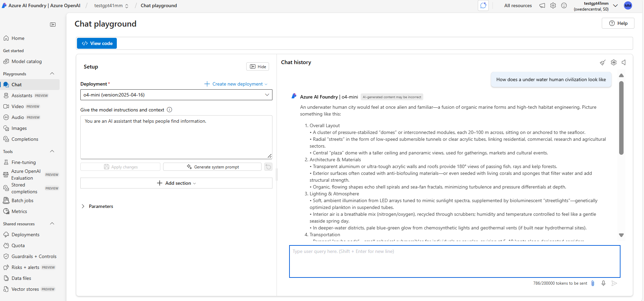Screen dimensions: 644x301
Task: Attach a file with the paperclip icon
Action: [x=593, y=283]
